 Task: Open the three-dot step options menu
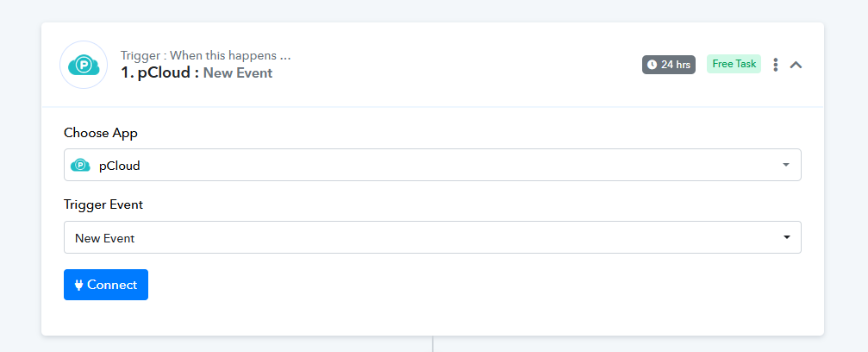pos(776,65)
